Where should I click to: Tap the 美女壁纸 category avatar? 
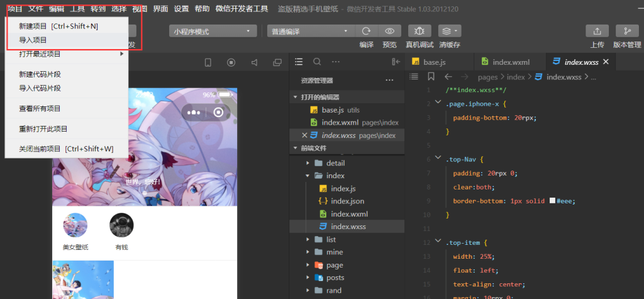click(x=75, y=225)
